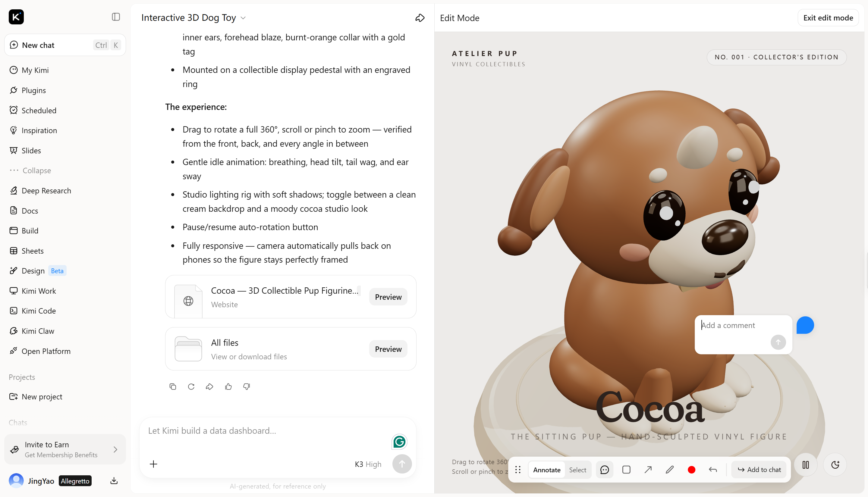Click the Grammarly icon in chat input
This screenshot has height=497, width=868.
399,442
